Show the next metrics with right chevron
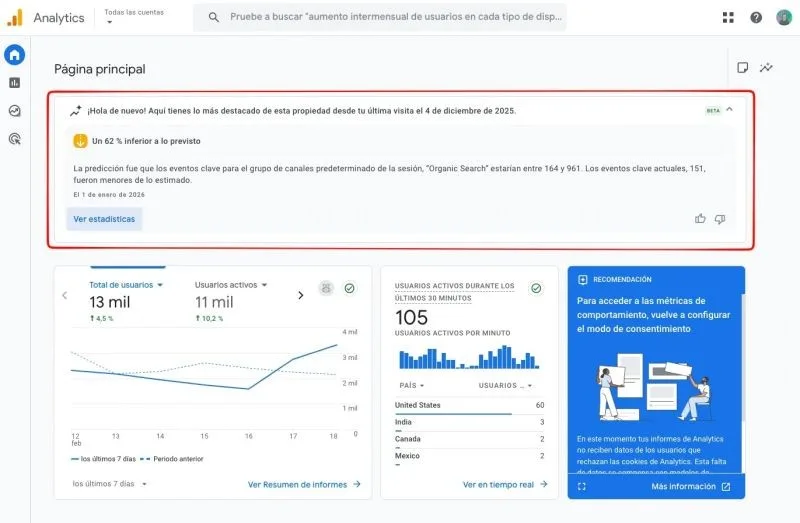Screen dimensions: 800x523 click(301, 295)
